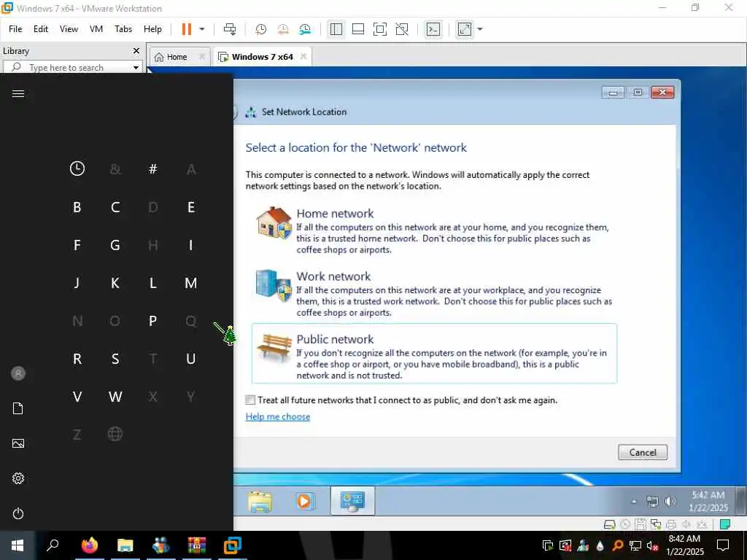Click the host taskbar search magnifier
The height and width of the screenshot is (560, 747).
[53, 545]
